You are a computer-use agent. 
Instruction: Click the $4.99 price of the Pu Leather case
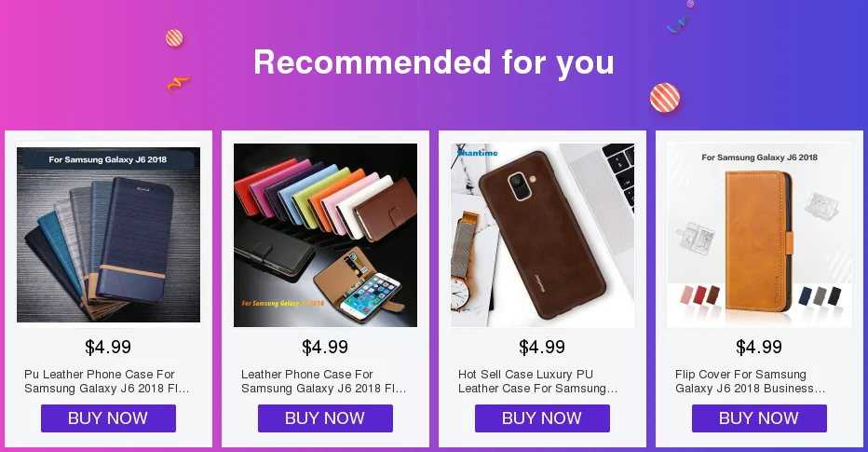coord(108,348)
